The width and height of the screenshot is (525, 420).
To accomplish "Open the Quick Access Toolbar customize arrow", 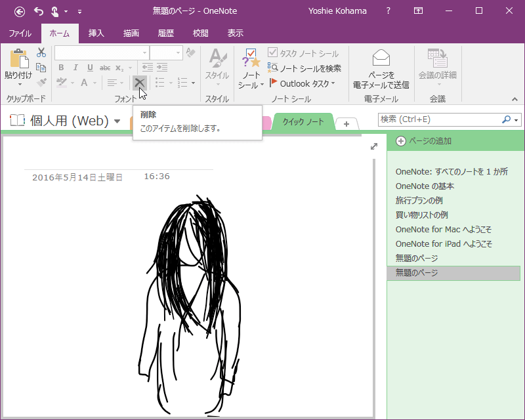I will click(x=79, y=12).
